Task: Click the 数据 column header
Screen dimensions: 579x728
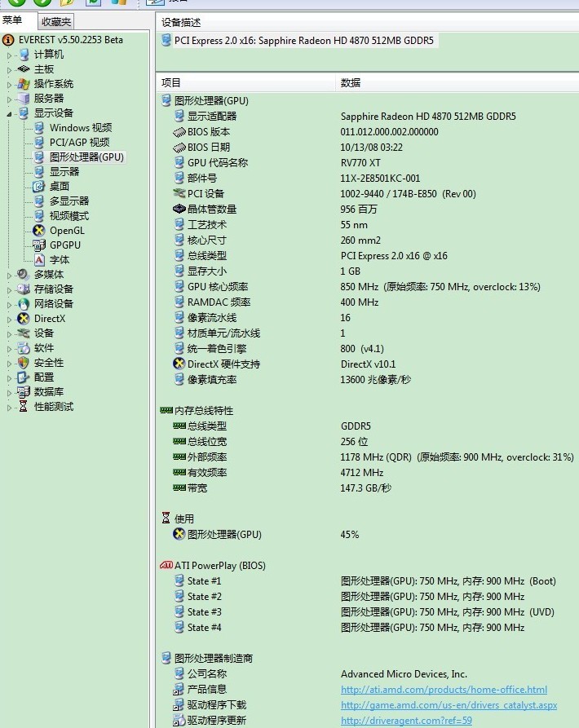Action: pyautogui.click(x=351, y=83)
